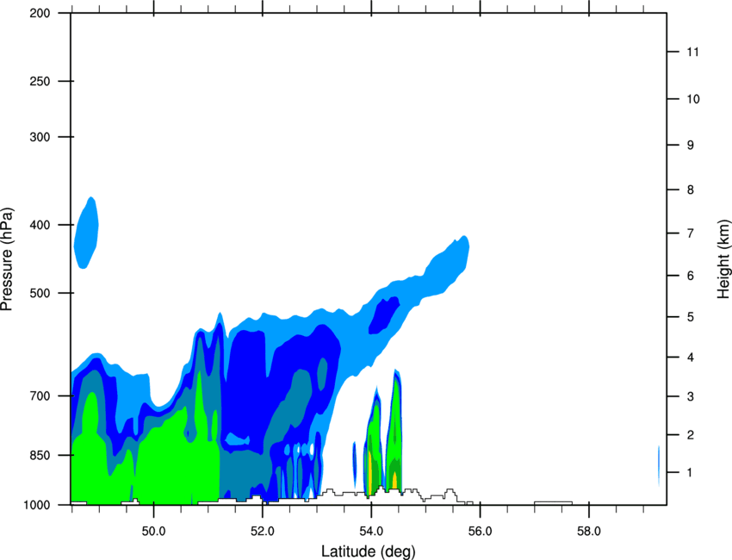The width and height of the screenshot is (732, 560).
Task: Pick the 4 km height label
Action: [x=691, y=358]
